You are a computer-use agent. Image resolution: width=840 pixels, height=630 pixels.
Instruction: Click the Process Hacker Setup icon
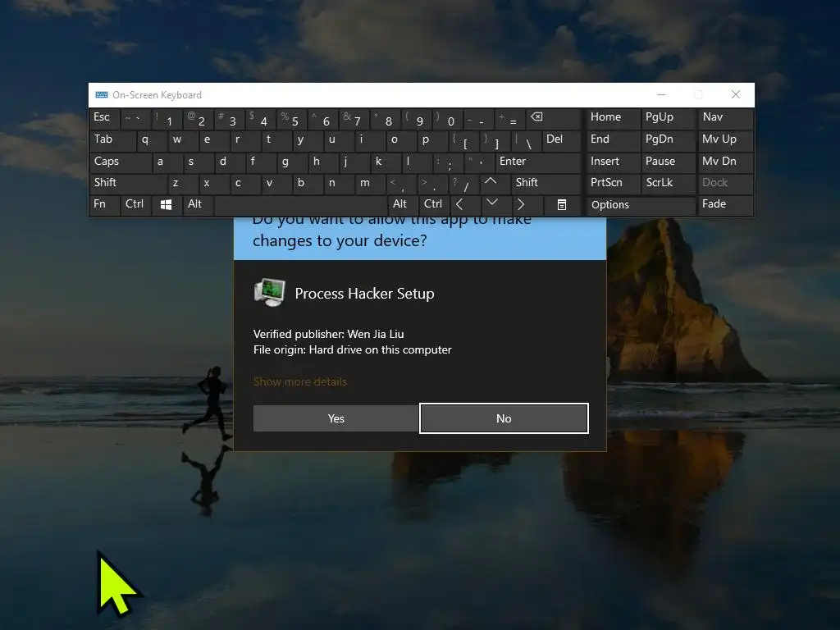[x=269, y=293]
